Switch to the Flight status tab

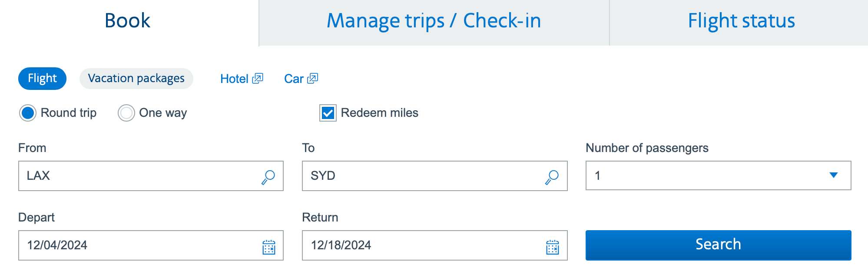(741, 21)
